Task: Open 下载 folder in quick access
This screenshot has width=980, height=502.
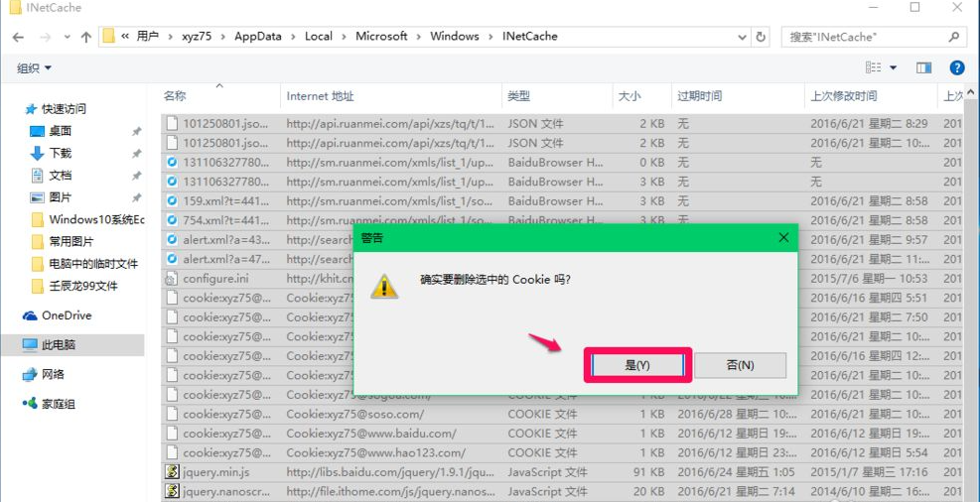Action: (61, 153)
